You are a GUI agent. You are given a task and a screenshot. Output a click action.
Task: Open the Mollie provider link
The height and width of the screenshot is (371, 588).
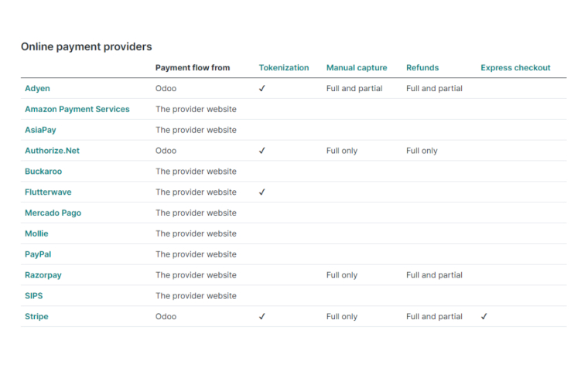tap(36, 233)
